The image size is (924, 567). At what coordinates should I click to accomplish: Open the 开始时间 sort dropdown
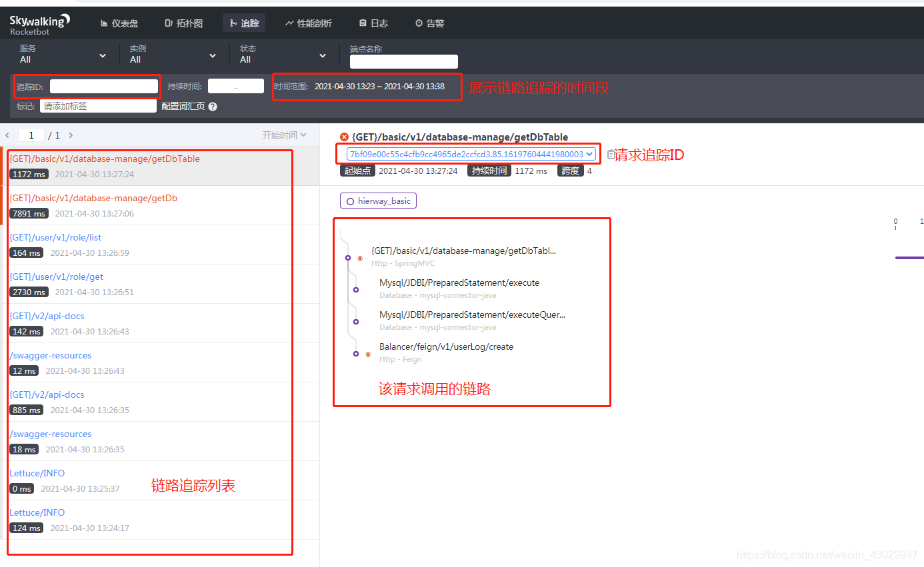pyautogui.click(x=284, y=135)
